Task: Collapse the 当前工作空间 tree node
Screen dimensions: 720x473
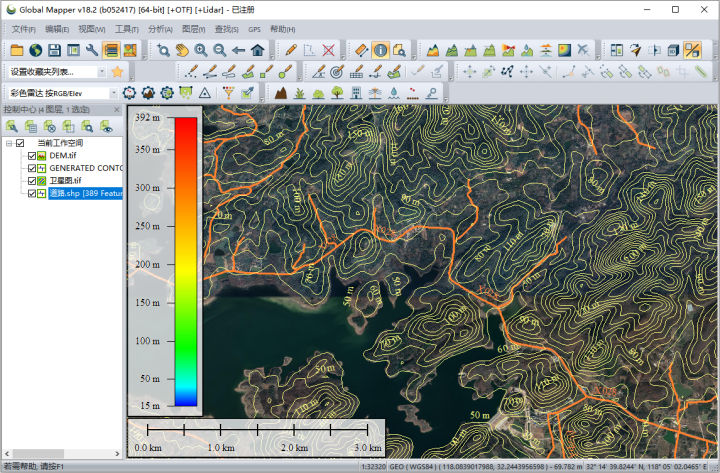Action: point(9,143)
